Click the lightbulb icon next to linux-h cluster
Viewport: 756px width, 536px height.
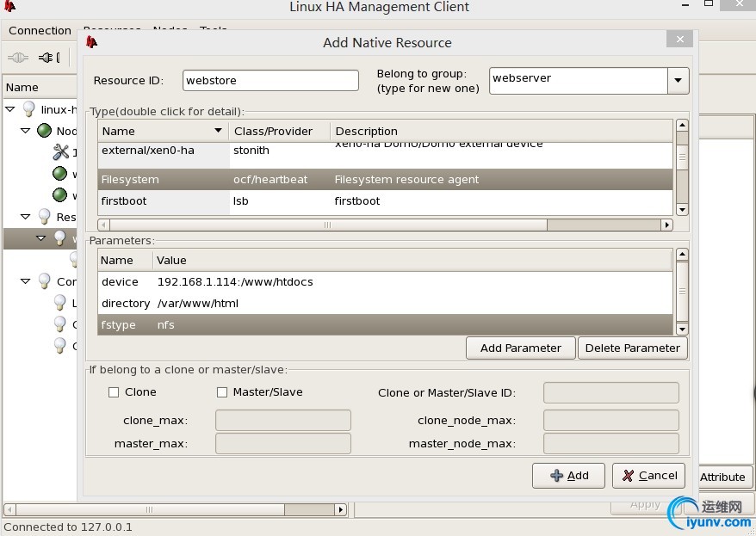[29, 109]
